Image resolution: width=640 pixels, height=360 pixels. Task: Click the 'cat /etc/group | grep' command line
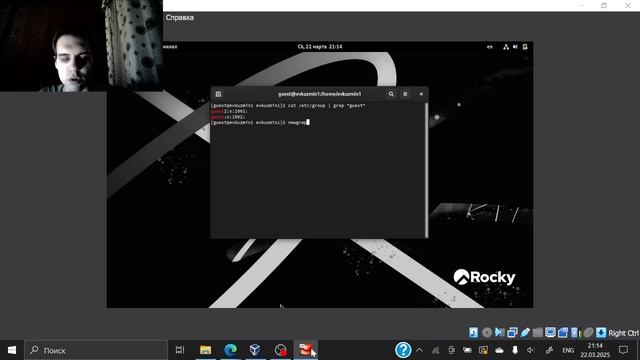click(288, 105)
